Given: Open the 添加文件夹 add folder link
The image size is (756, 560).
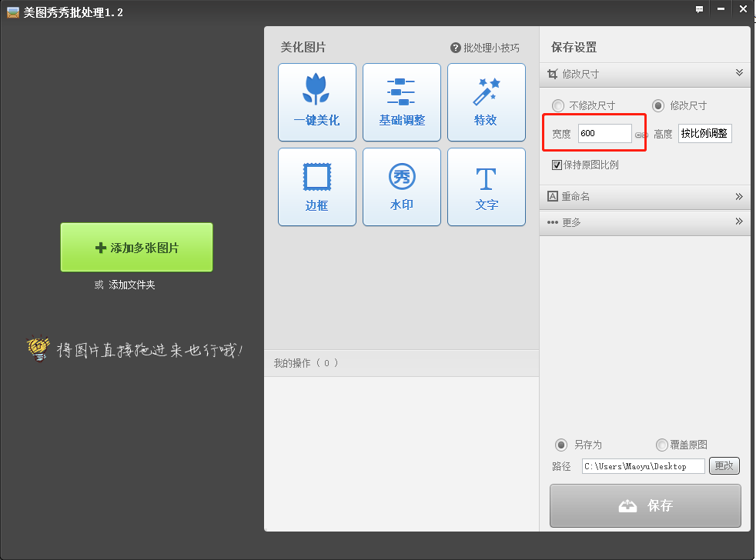Looking at the screenshot, I should click(x=132, y=285).
